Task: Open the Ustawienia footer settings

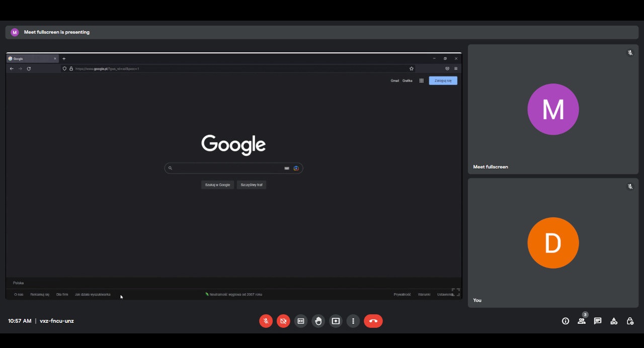Action: click(x=445, y=294)
